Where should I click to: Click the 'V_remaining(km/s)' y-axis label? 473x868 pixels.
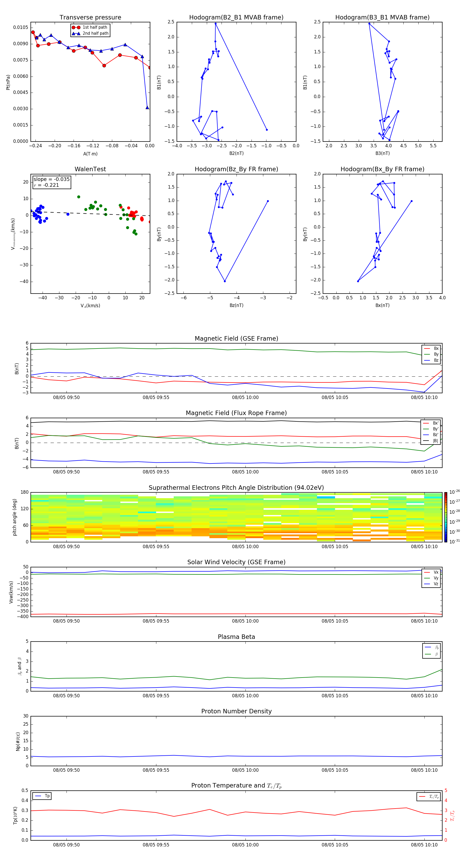[13, 234]
